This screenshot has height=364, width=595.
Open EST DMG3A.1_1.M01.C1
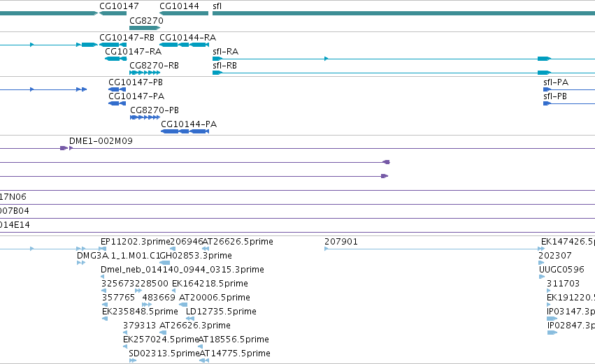pyautogui.click(x=118, y=256)
